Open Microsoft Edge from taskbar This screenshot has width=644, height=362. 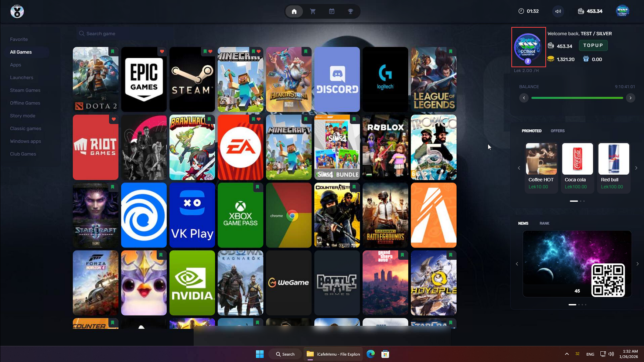pos(371,354)
